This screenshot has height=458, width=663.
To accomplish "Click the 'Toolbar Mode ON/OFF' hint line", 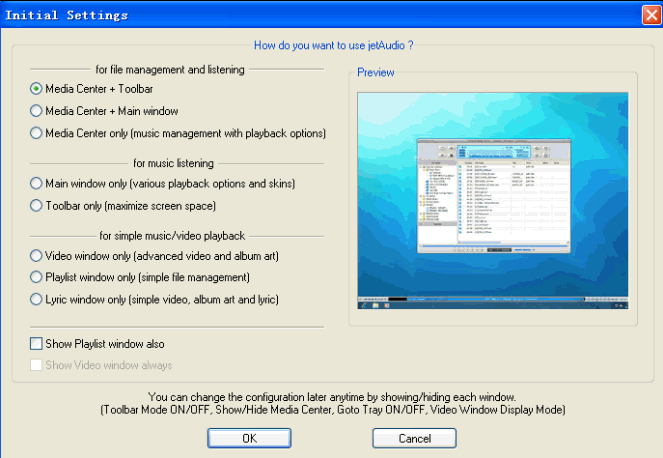I will 333,410.
